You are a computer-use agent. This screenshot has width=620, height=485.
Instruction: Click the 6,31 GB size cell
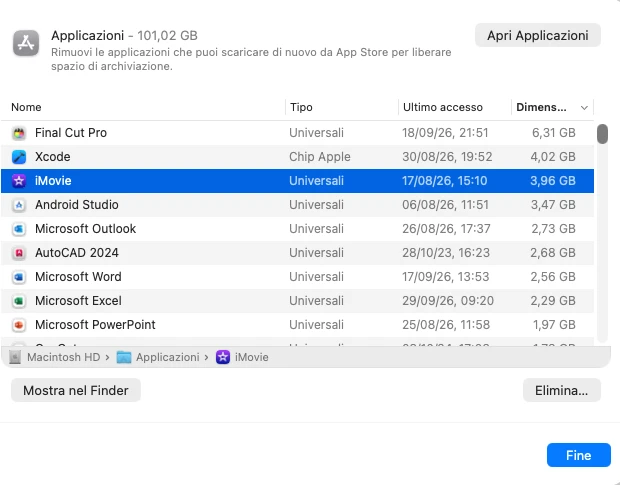[x=554, y=133]
